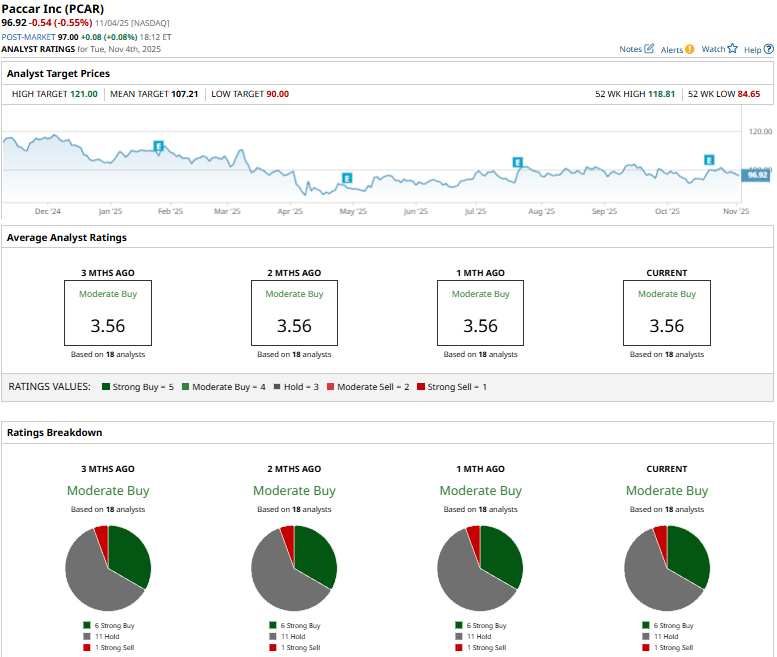Image resolution: width=777 pixels, height=657 pixels.
Task: Click the red Strong Sell legend swatch
Action: click(421, 386)
